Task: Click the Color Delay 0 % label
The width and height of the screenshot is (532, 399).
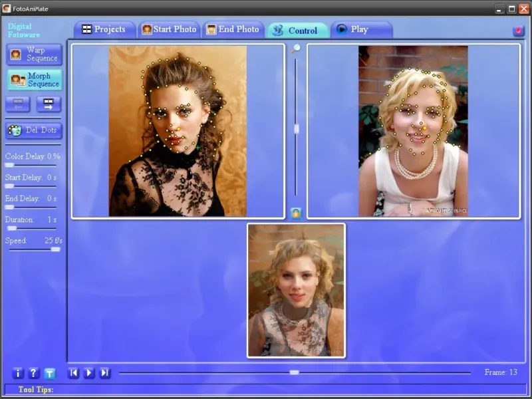Action: (x=33, y=156)
